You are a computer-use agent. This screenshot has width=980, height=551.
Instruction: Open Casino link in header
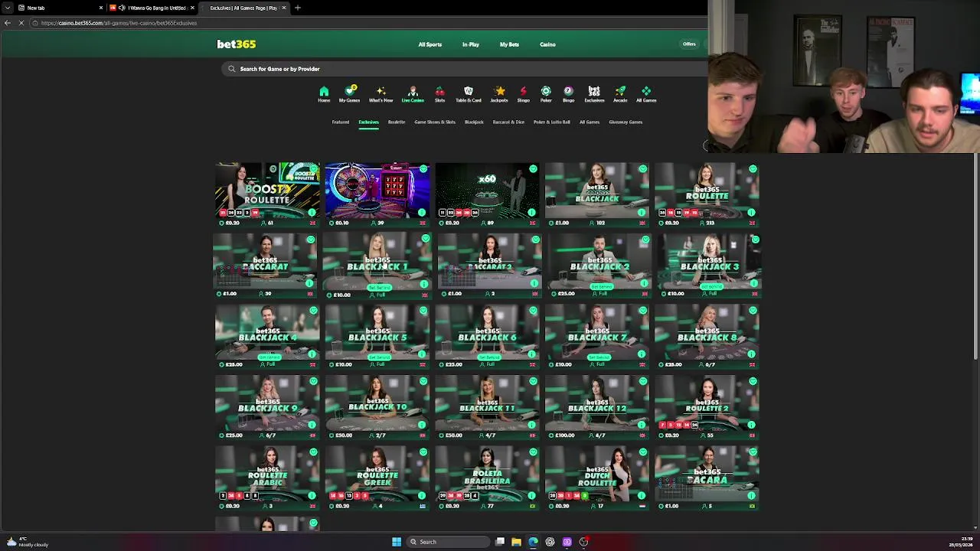(547, 44)
